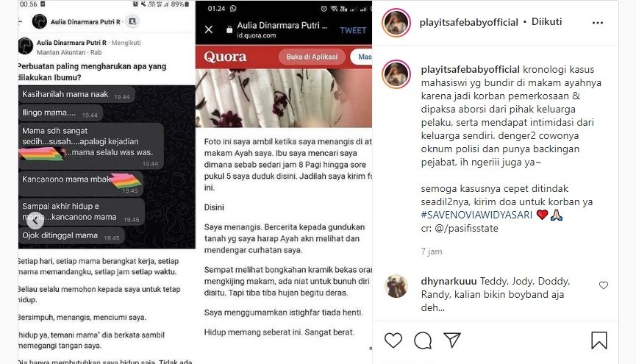Click the dhynarkuuu comment avatar

[396, 286]
